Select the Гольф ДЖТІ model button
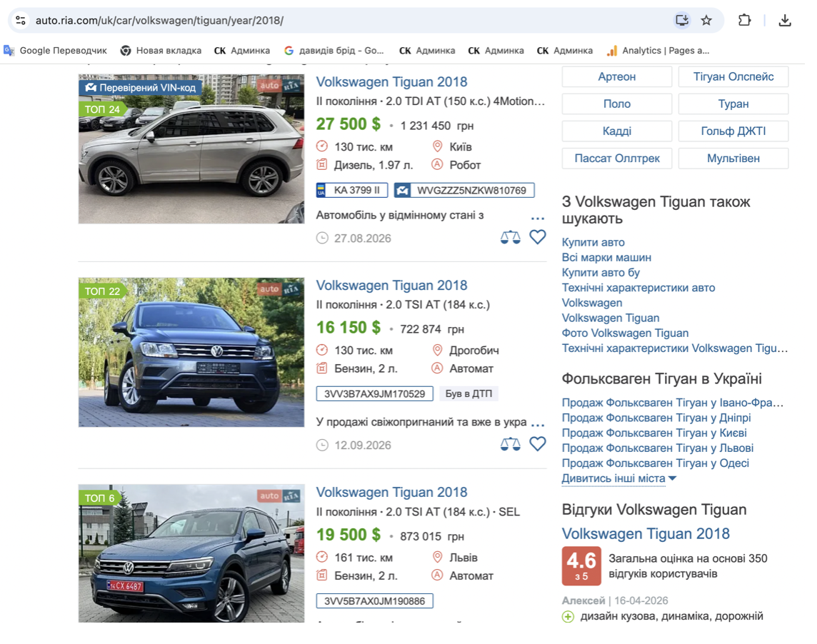The image size is (817, 644). (x=733, y=131)
